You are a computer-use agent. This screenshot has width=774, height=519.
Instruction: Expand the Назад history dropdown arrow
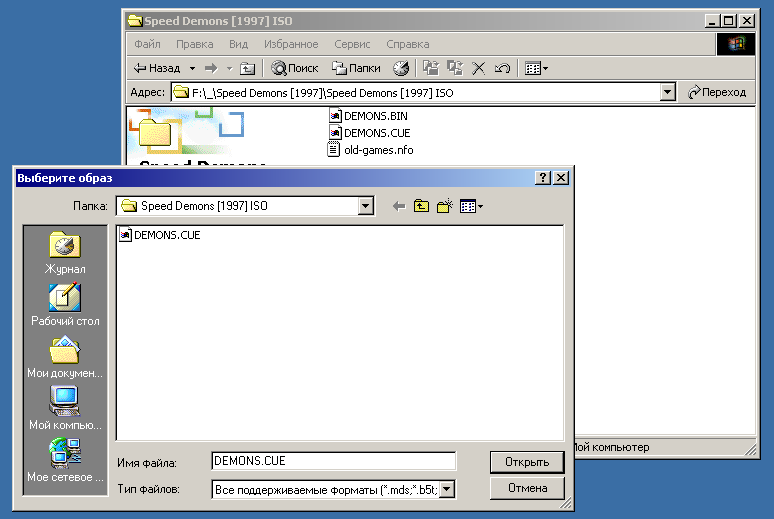point(193,68)
